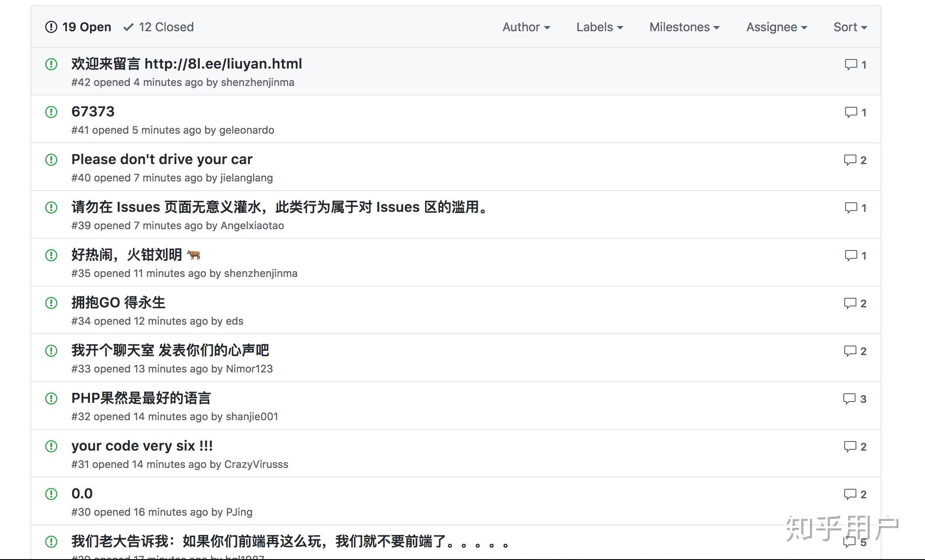Open comments on 'Please don't drive your car'

coord(850,160)
